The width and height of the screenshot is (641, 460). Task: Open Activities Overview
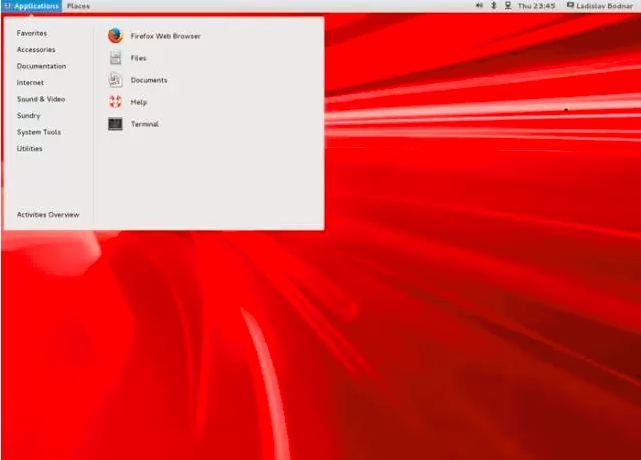click(x=48, y=215)
